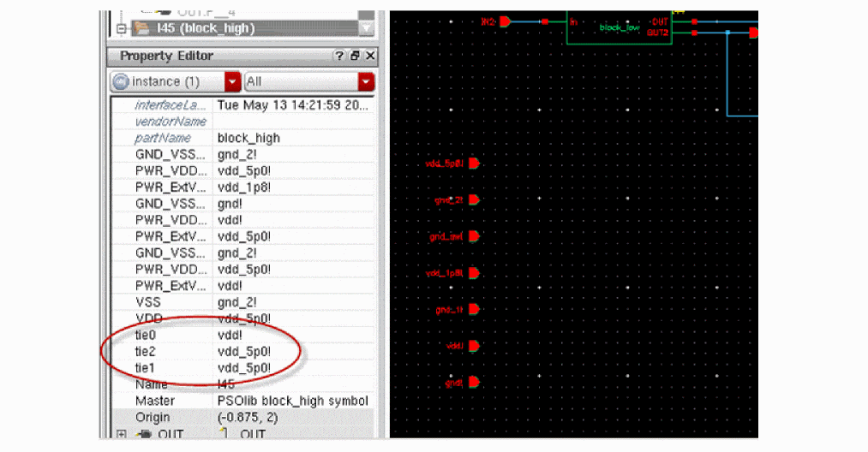Image resolution: width=868 pixels, height=452 pixels.
Task: Click the OUT terminal on block_low
Action: [x=659, y=21]
